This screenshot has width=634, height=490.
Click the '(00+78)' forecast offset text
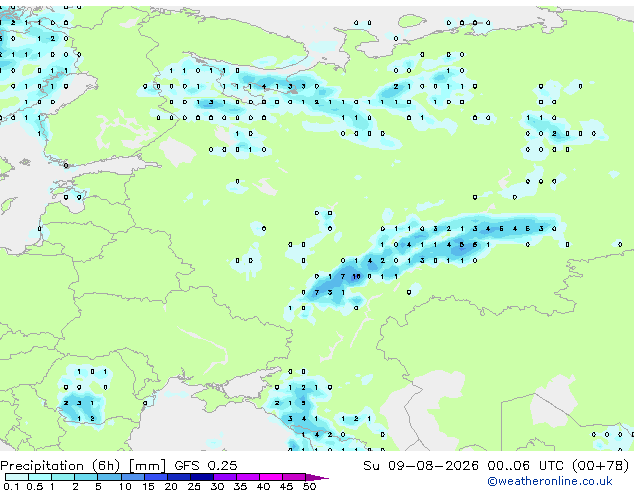click(601, 466)
